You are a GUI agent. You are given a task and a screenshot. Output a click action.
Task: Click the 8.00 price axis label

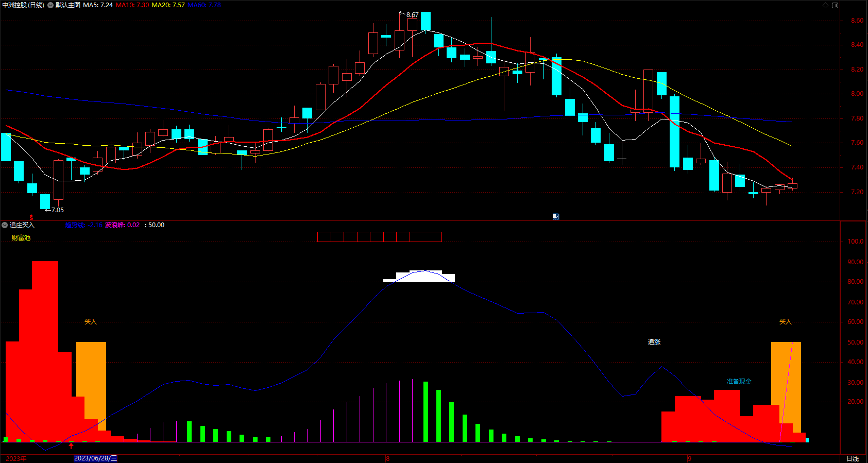point(857,94)
